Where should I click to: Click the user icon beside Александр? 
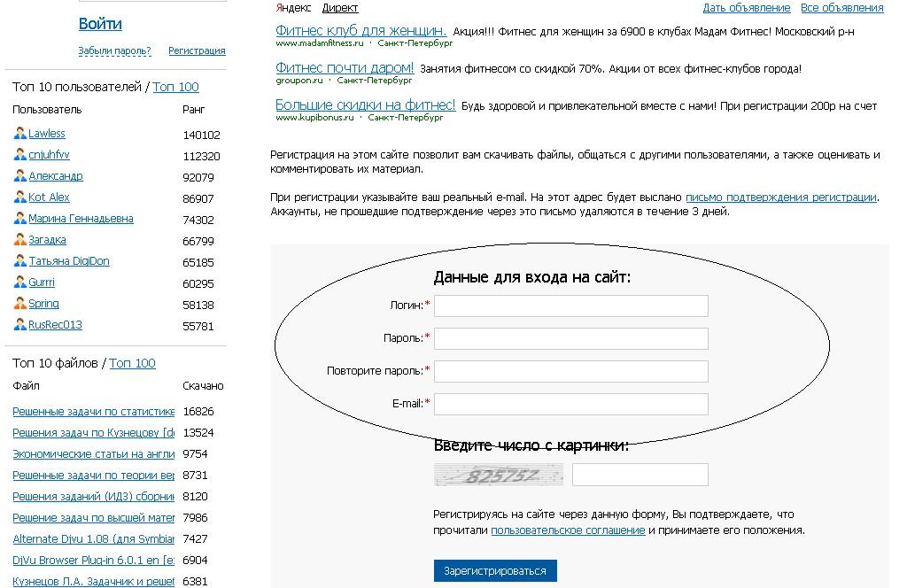pyautogui.click(x=19, y=175)
